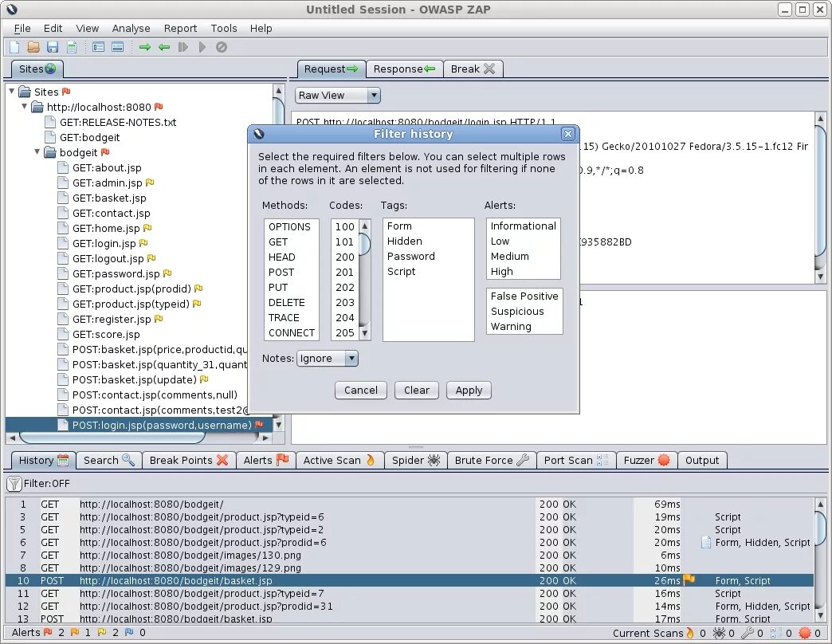Open the Raw View dropdown

click(x=374, y=96)
